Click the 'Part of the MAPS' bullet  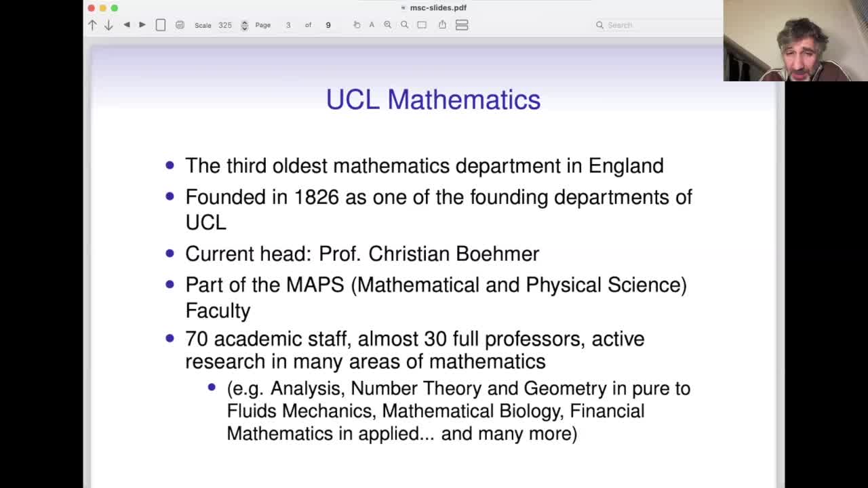[436, 297]
